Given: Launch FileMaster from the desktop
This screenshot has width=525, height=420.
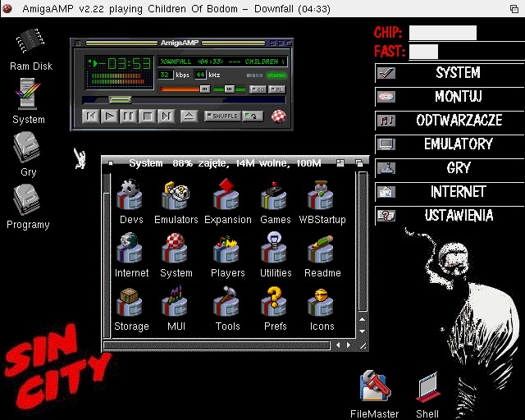Looking at the screenshot, I should coord(375,386).
